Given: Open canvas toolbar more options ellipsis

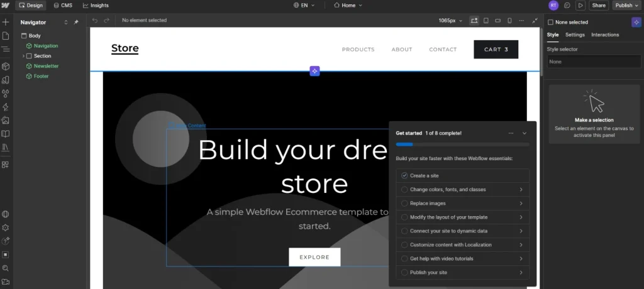Looking at the screenshot, I should click(x=521, y=21).
